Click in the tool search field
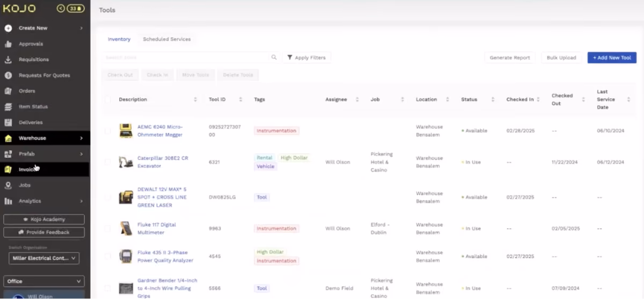The height and width of the screenshot is (299, 644). [x=185, y=57]
